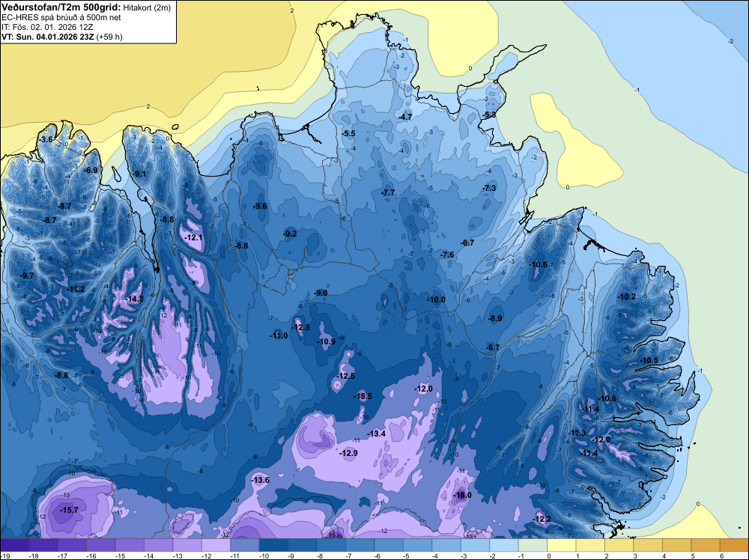Click the -11.2 temperature label
The image size is (749, 560).
[x=76, y=289]
